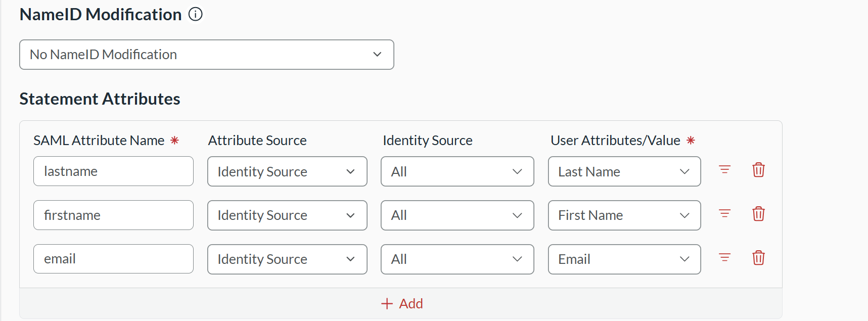This screenshot has width=868, height=321.
Task: Click the email SAML attribute name field
Action: tap(113, 259)
